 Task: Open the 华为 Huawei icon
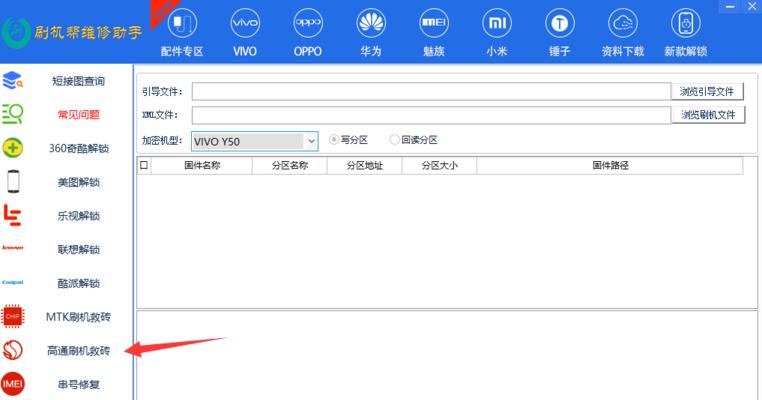(371, 23)
